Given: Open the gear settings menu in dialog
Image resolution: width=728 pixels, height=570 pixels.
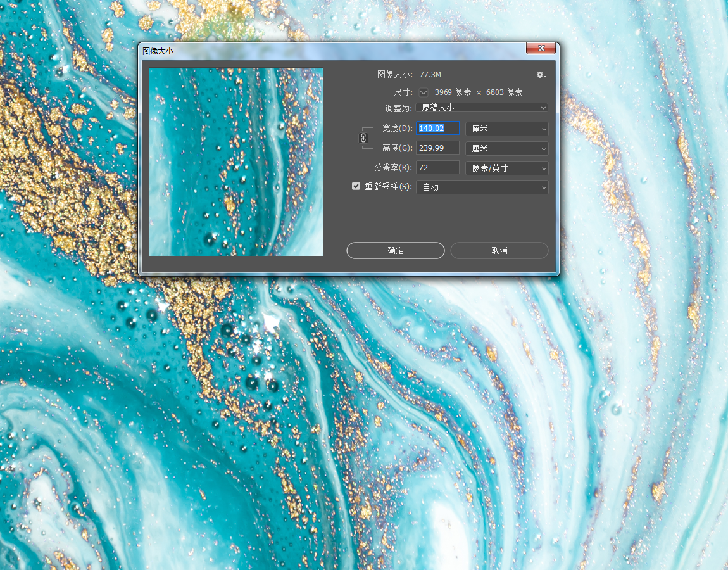Looking at the screenshot, I should 541,75.
